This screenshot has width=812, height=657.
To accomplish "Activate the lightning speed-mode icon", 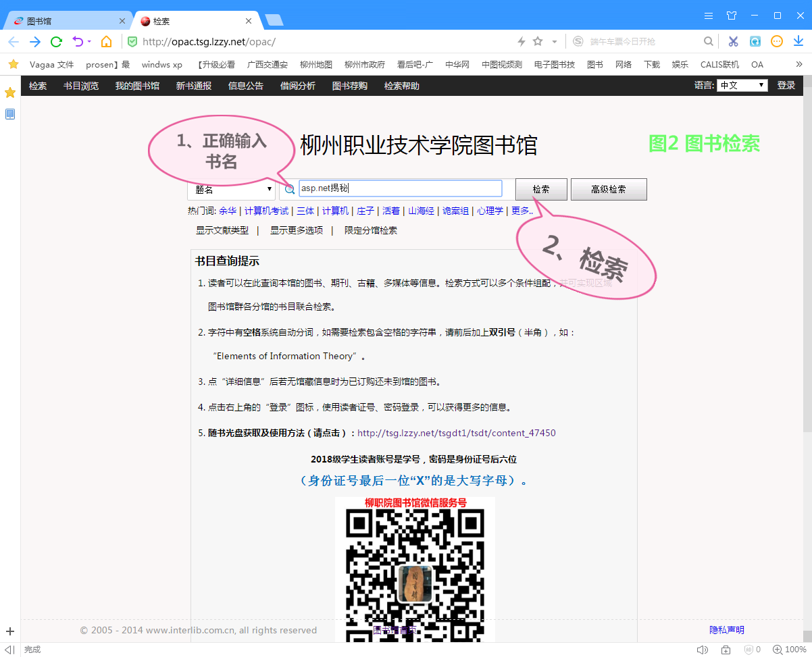I will tap(520, 41).
